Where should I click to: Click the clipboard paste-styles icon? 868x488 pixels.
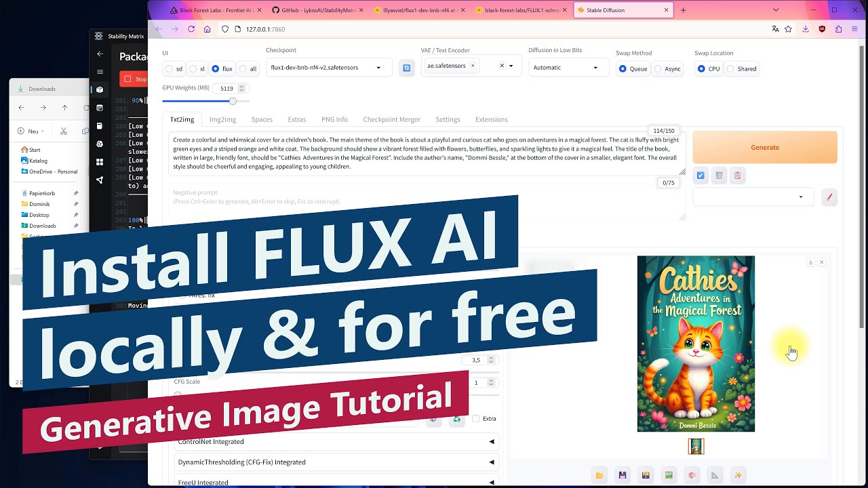(737, 176)
